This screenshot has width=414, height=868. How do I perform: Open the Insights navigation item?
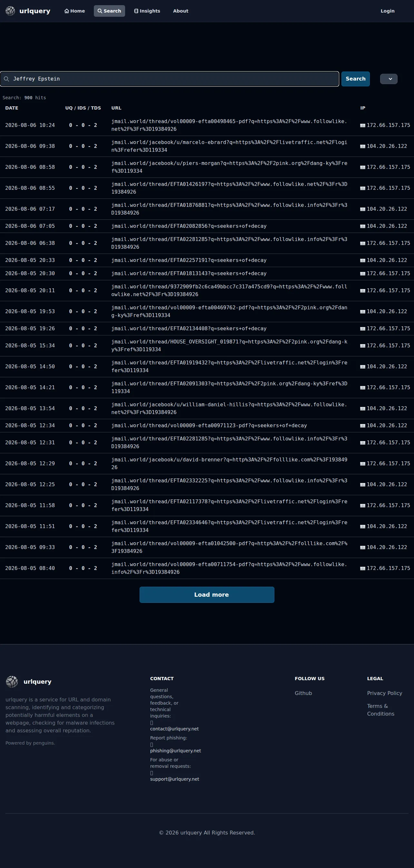pyautogui.click(x=147, y=11)
